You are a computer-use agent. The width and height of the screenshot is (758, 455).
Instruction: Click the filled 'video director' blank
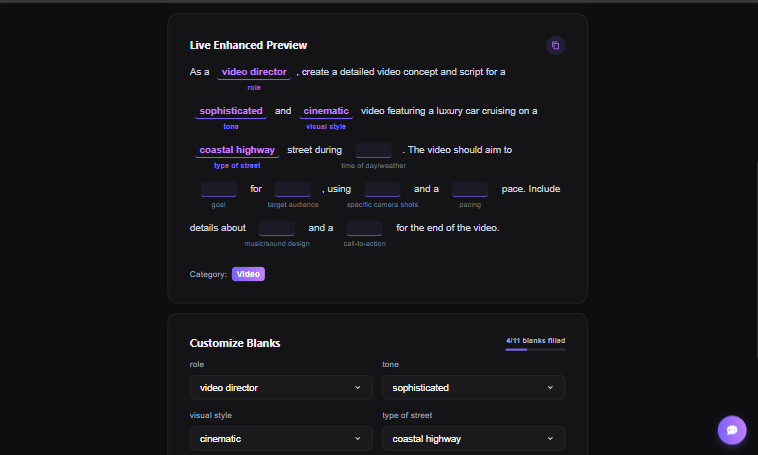tap(254, 72)
